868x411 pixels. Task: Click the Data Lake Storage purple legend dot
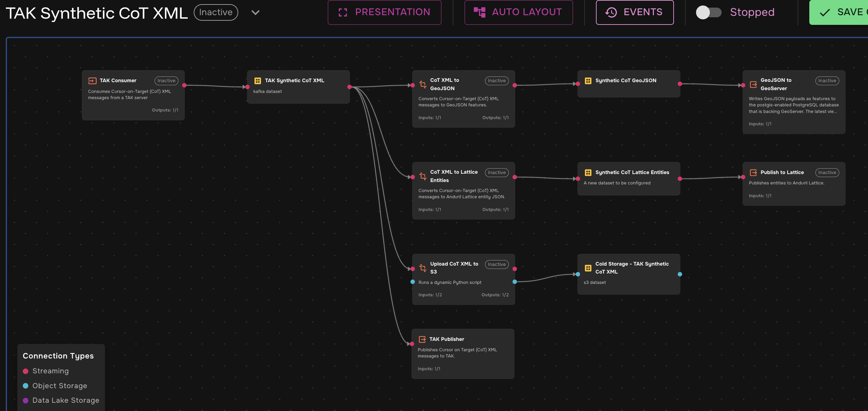(x=26, y=401)
